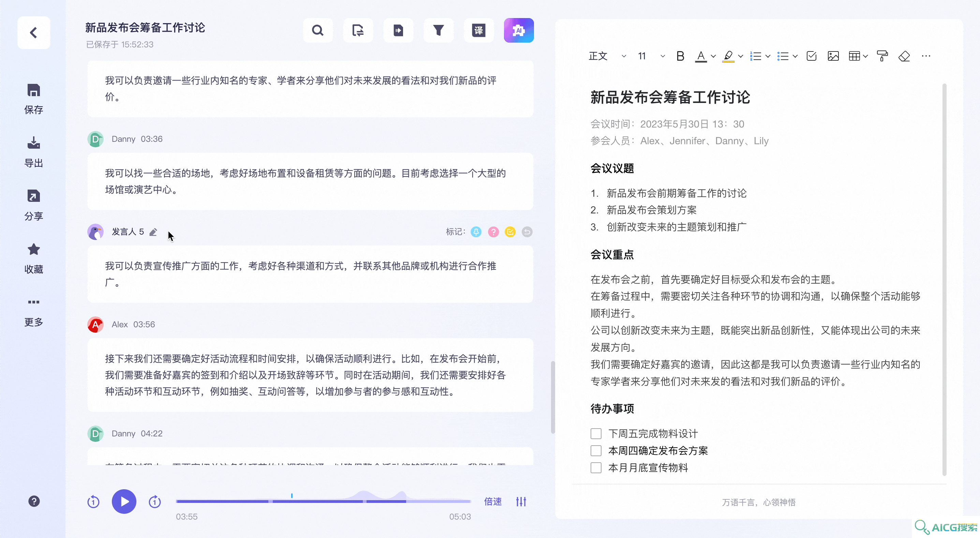The image size is (980, 538).
Task: Insert an image into the note
Action: click(x=833, y=56)
